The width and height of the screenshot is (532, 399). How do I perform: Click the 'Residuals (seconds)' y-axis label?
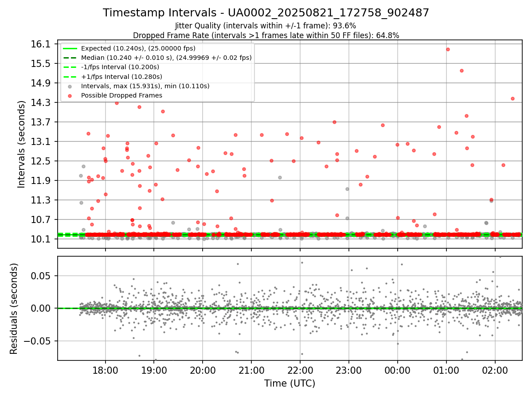(14, 309)
